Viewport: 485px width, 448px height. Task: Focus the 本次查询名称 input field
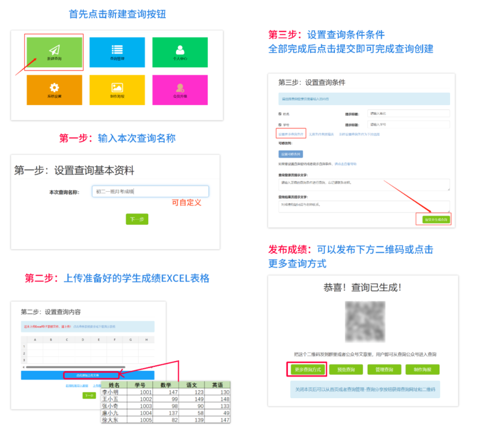tap(150, 191)
